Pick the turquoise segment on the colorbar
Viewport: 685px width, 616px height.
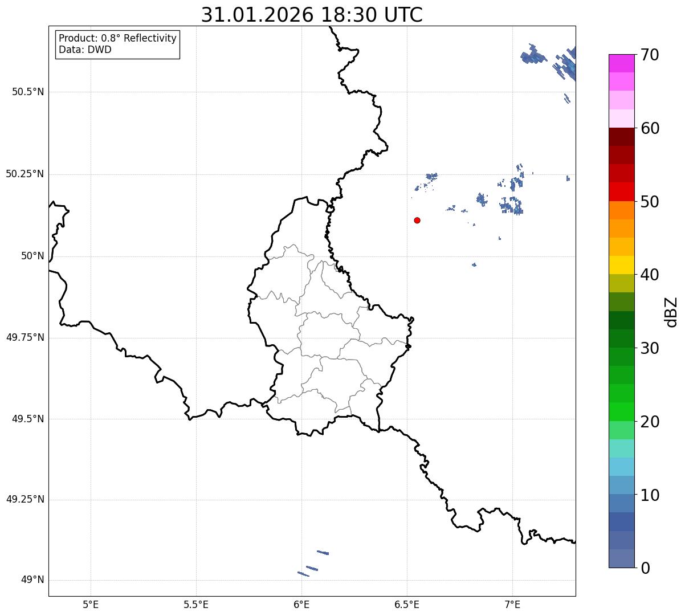pyautogui.click(x=621, y=448)
